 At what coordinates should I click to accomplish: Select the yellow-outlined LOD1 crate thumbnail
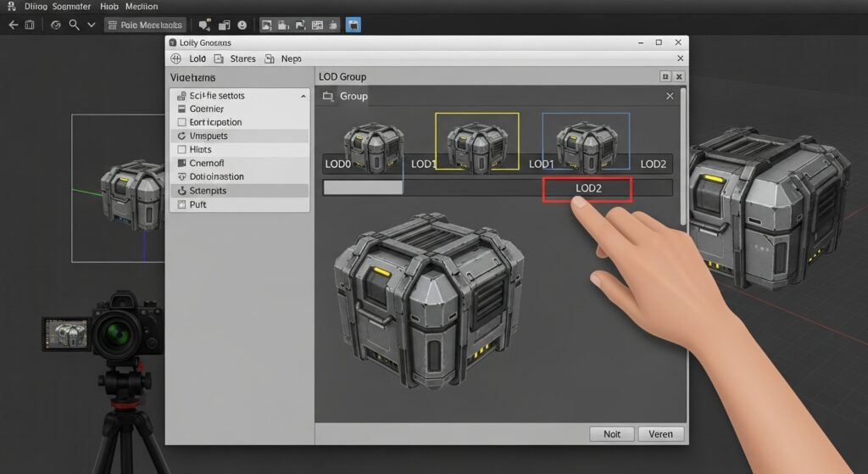pos(477,142)
